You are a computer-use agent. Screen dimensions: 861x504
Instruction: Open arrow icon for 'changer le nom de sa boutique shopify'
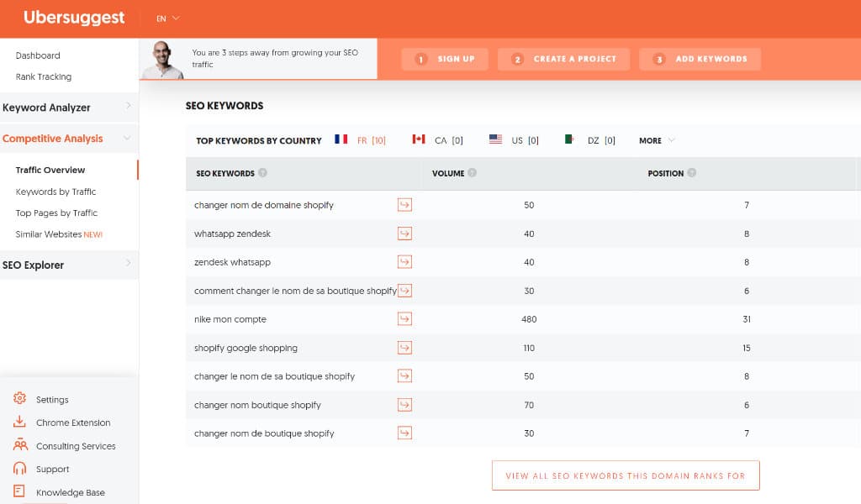tap(404, 376)
